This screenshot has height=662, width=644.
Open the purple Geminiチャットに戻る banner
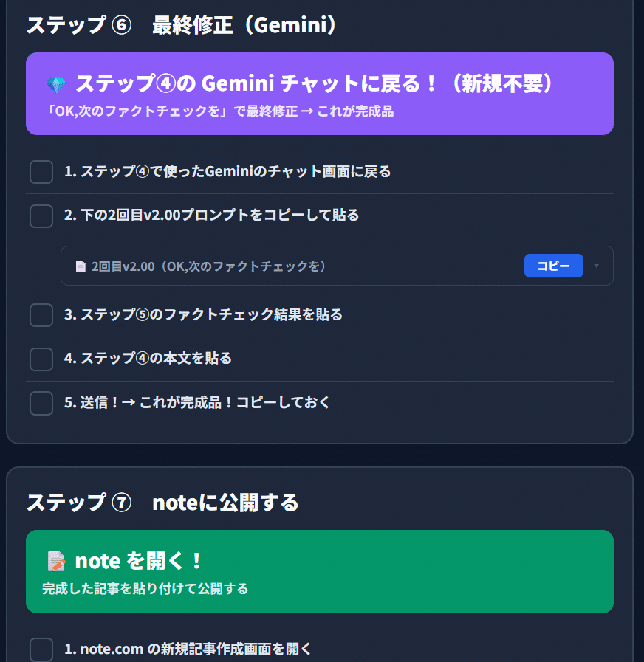click(320, 94)
